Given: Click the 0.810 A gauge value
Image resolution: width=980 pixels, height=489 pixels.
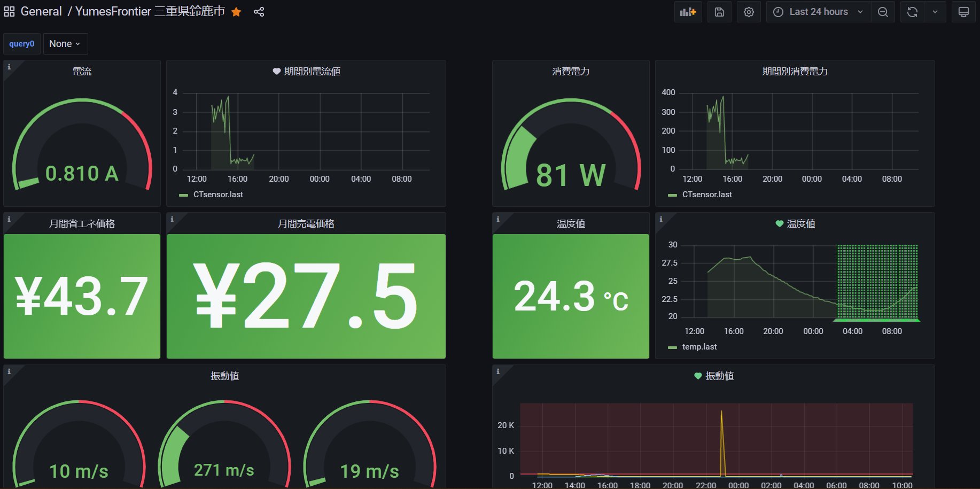Looking at the screenshot, I should [82, 173].
